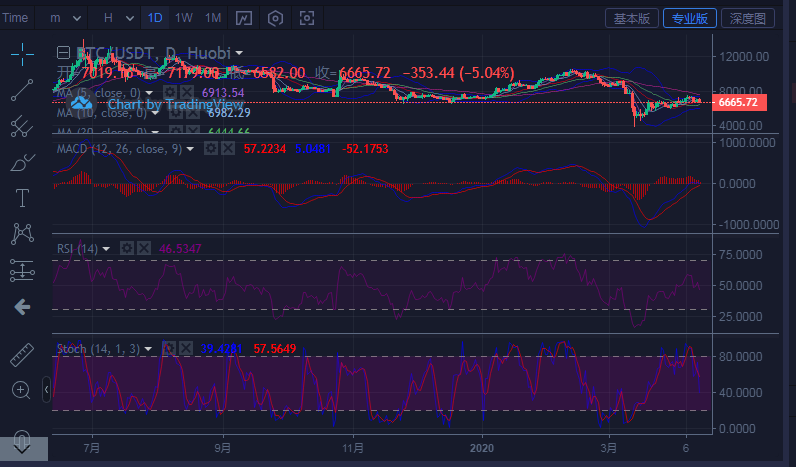Switch to the 1D interval

coord(155,18)
